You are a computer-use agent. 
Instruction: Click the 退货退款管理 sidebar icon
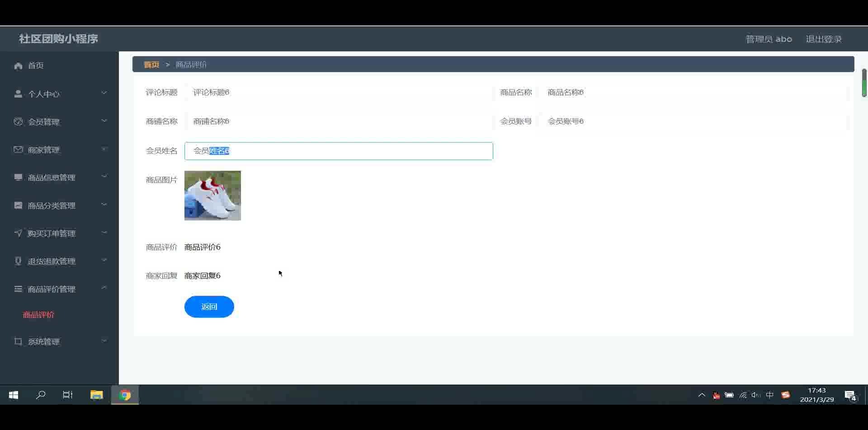click(18, 261)
